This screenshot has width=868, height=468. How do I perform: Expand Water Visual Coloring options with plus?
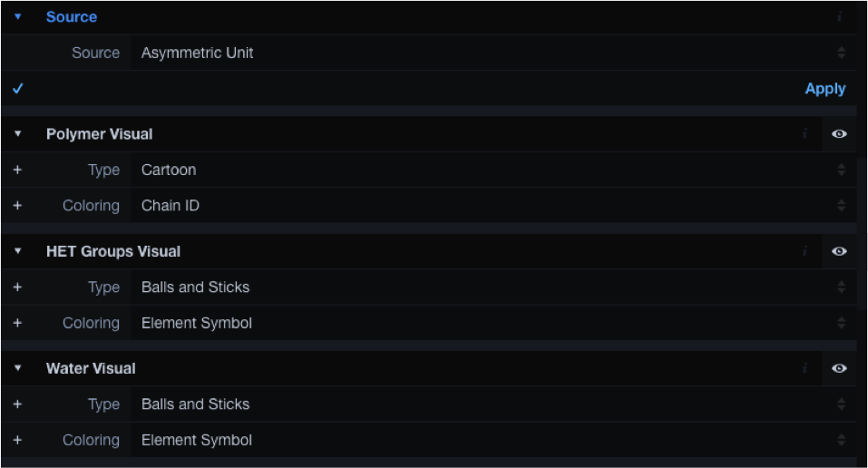(18, 440)
